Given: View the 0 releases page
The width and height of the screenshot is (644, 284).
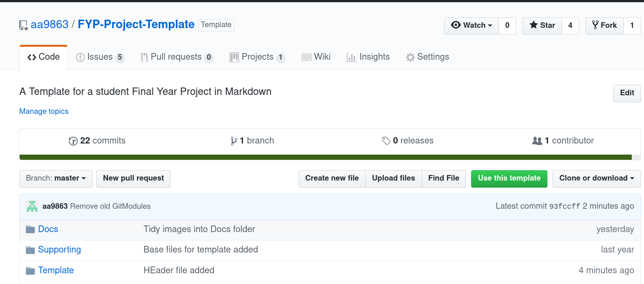Looking at the screenshot, I should click(408, 141).
